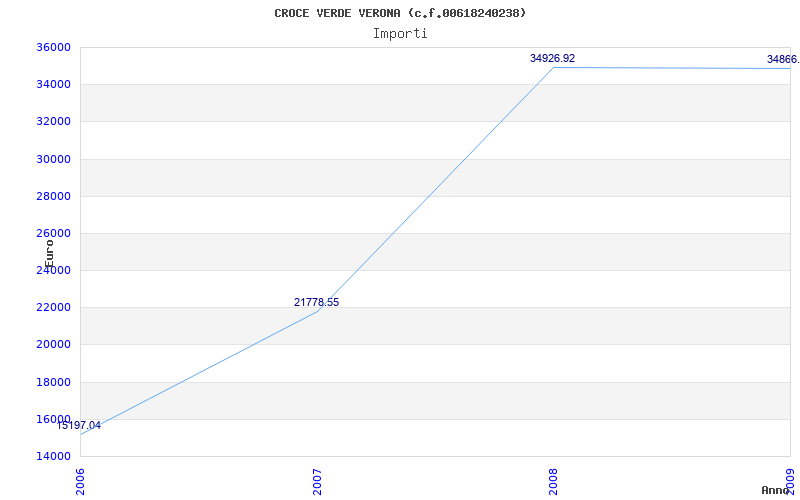Click the 28000 y-axis tick label
800x500 pixels.
pos(53,196)
